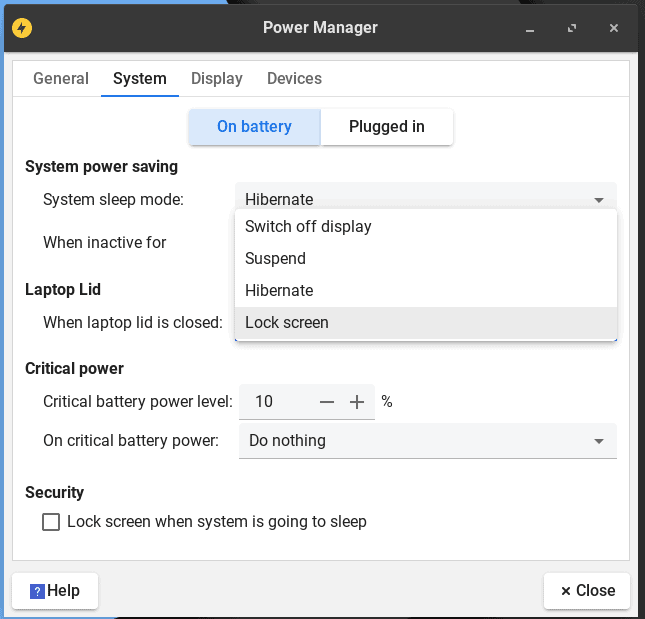Select Lock screen from dropdown list

click(x=426, y=322)
